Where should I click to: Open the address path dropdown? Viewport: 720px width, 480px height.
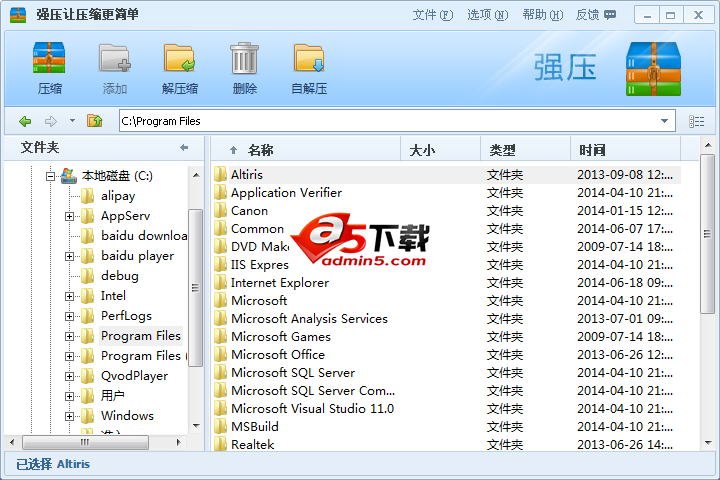coord(664,121)
